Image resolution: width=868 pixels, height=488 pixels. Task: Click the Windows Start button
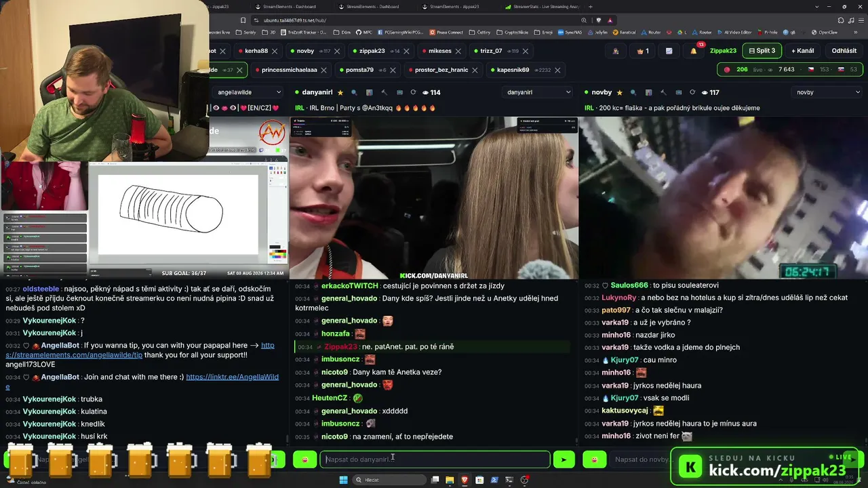coord(343,480)
